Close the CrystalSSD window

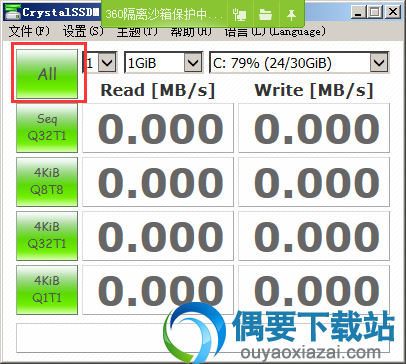[393, 12]
